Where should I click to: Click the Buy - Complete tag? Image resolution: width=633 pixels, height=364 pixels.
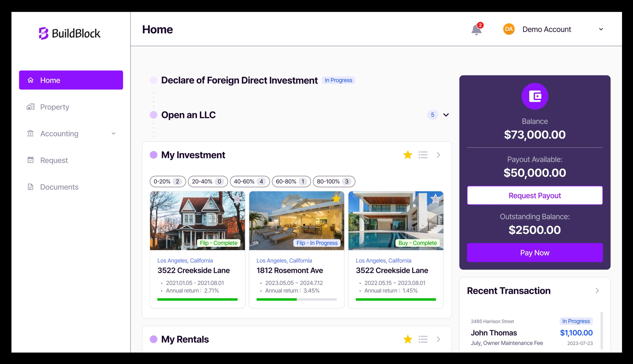pyautogui.click(x=417, y=243)
